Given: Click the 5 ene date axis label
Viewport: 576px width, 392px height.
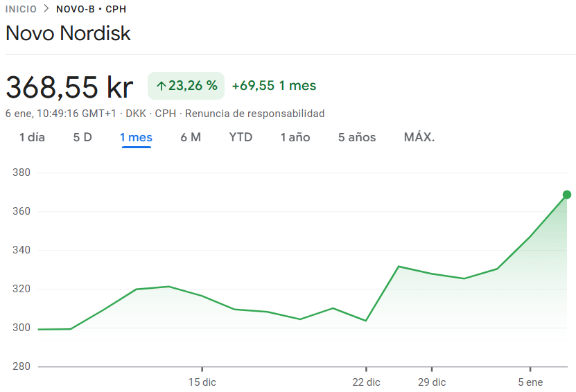Looking at the screenshot, I should click(530, 382).
